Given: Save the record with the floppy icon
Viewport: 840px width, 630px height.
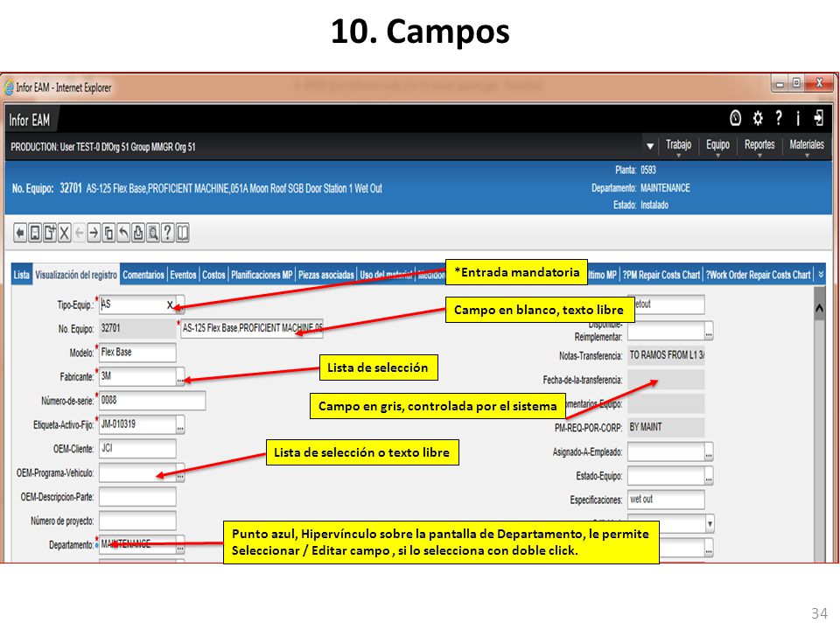Looking at the screenshot, I should (x=35, y=233).
